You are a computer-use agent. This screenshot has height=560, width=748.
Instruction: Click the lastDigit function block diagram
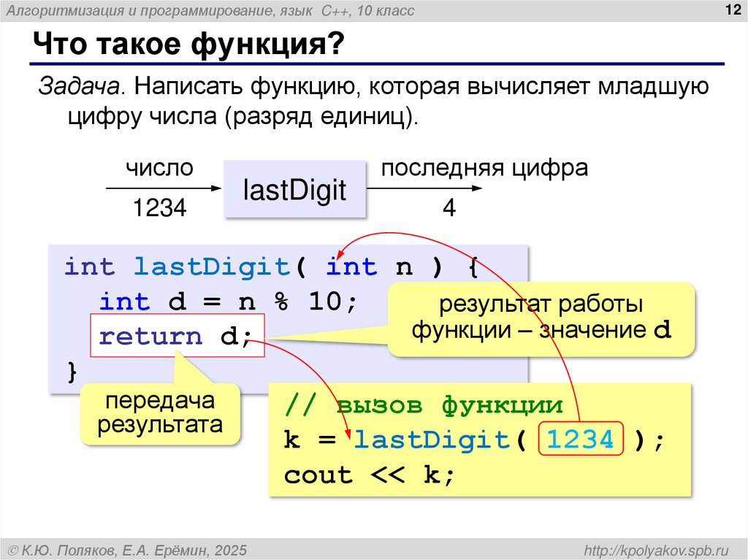coord(295,188)
